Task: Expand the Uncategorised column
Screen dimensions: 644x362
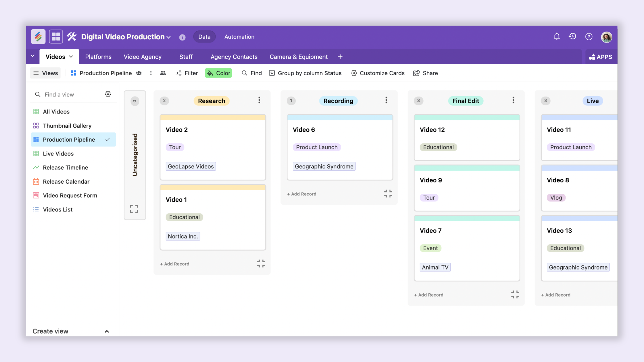Action: [134, 209]
